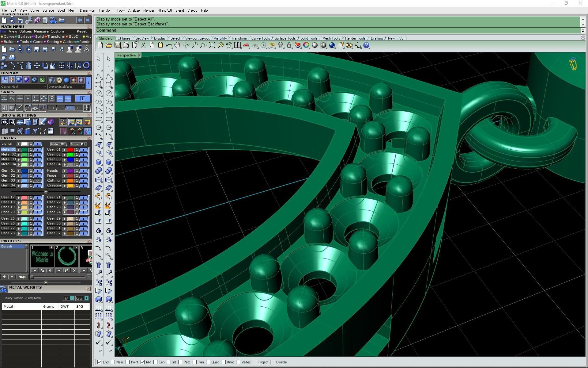Open the color wheel Object Properties icon
The width and height of the screenshot is (588, 368).
pos(306,45)
